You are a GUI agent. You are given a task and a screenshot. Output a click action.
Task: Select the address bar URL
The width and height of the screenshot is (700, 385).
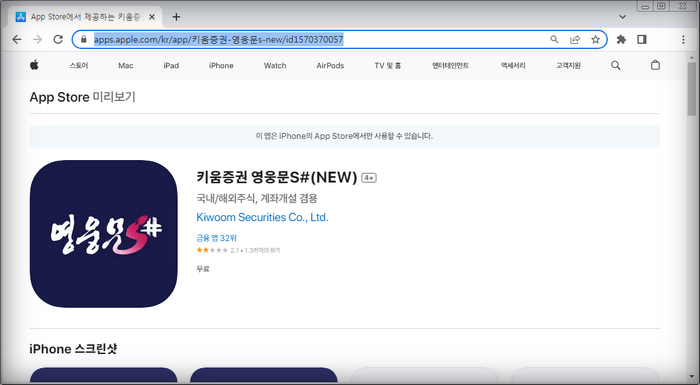point(218,39)
